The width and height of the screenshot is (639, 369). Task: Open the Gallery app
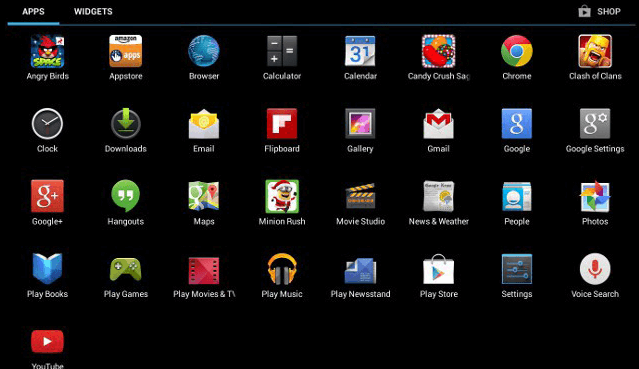coord(360,124)
